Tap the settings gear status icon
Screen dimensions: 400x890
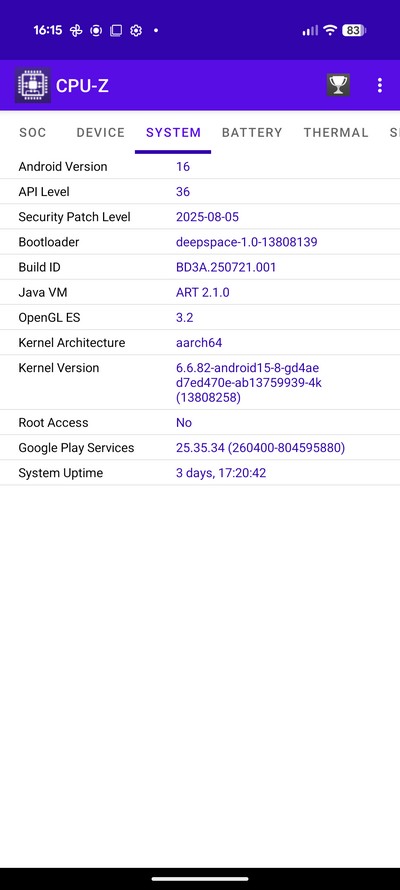coord(136,30)
